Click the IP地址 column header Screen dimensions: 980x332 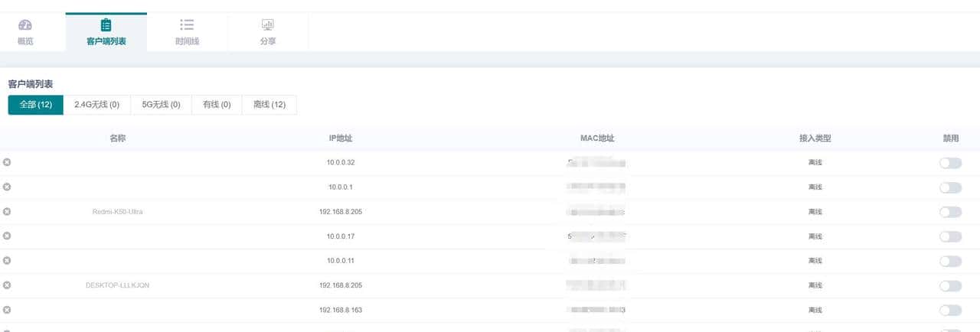tap(340, 138)
